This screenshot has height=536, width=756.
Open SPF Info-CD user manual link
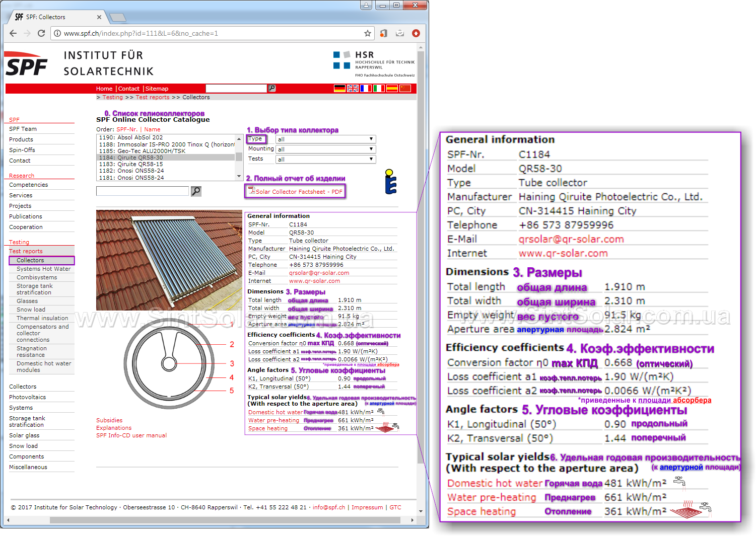[x=131, y=435]
